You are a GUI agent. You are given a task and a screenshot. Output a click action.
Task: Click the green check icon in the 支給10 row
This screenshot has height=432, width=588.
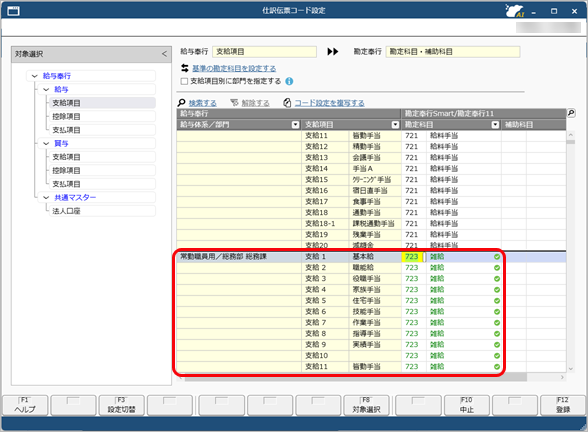pyautogui.click(x=497, y=356)
